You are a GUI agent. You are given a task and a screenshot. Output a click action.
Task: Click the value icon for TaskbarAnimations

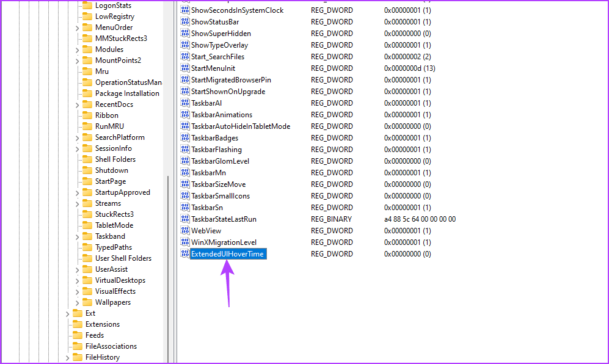pyautogui.click(x=185, y=115)
